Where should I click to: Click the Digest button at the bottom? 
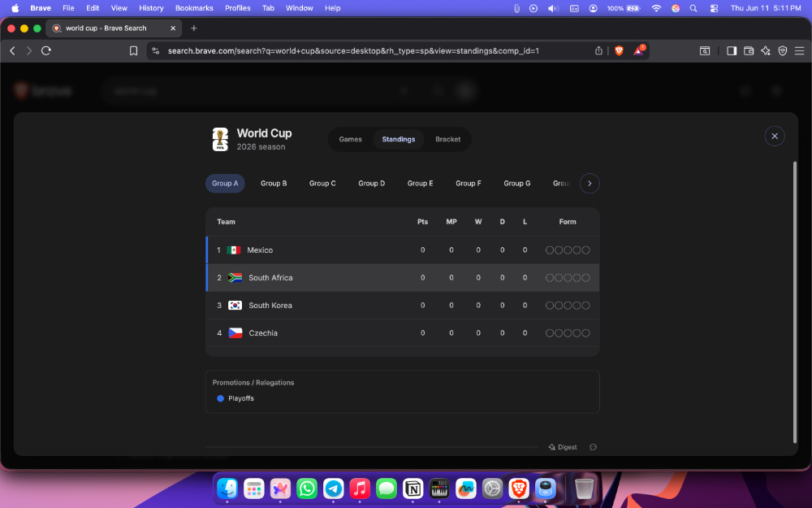563,447
